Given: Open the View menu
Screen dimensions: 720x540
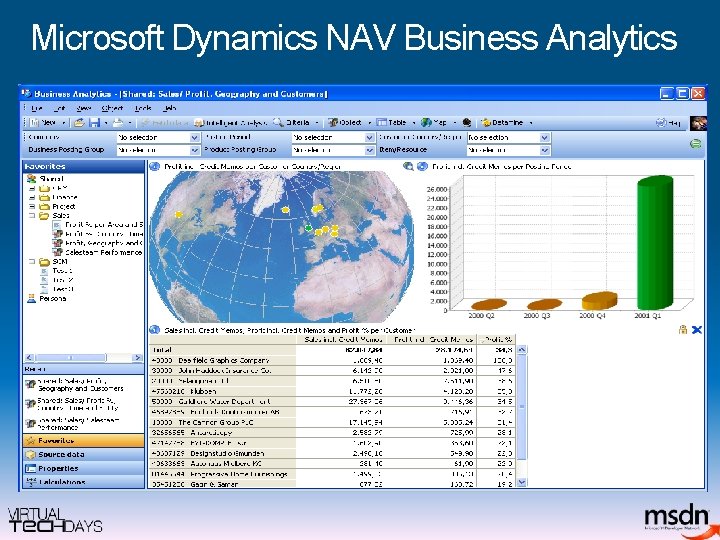Looking at the screenshot, I should tap(84, 108).
